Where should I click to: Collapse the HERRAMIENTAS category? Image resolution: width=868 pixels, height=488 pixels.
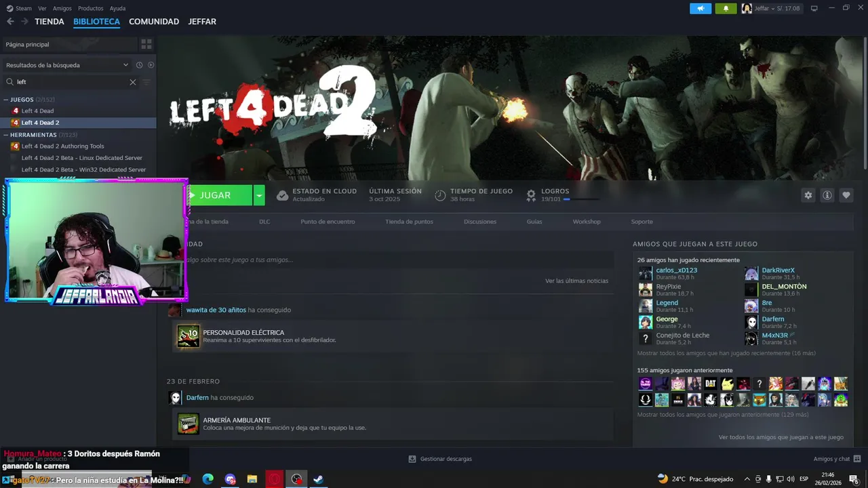(6, 135)
